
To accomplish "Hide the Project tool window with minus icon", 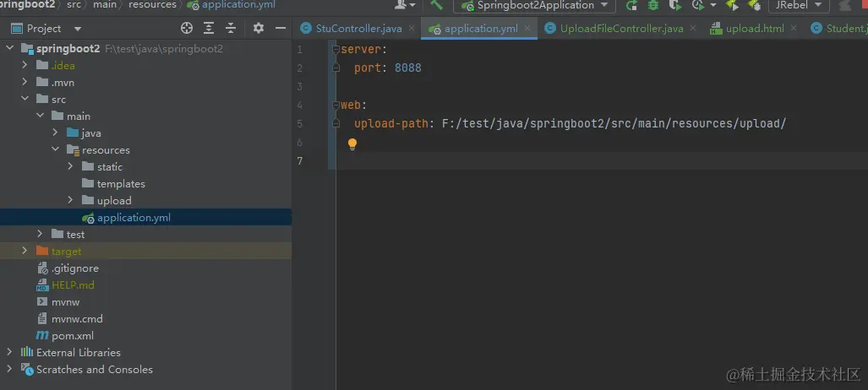I will (x=281, y=28).
